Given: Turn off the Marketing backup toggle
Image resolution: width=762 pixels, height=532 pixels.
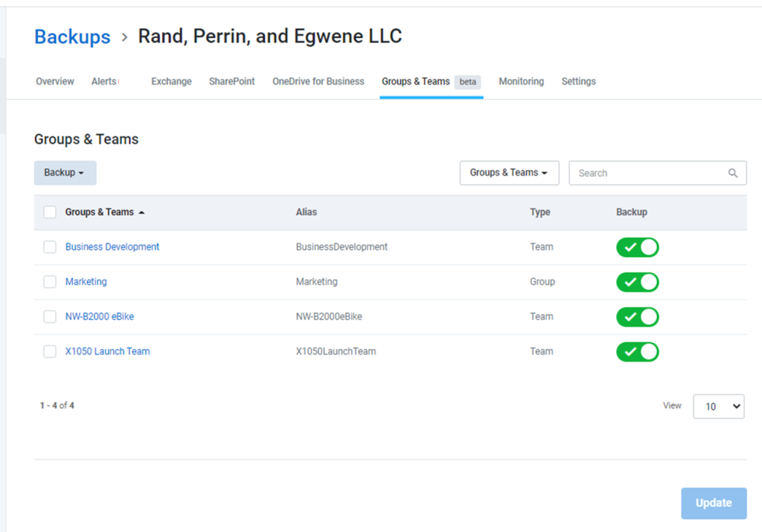Looking at the screenshot, I should point(638,282).
